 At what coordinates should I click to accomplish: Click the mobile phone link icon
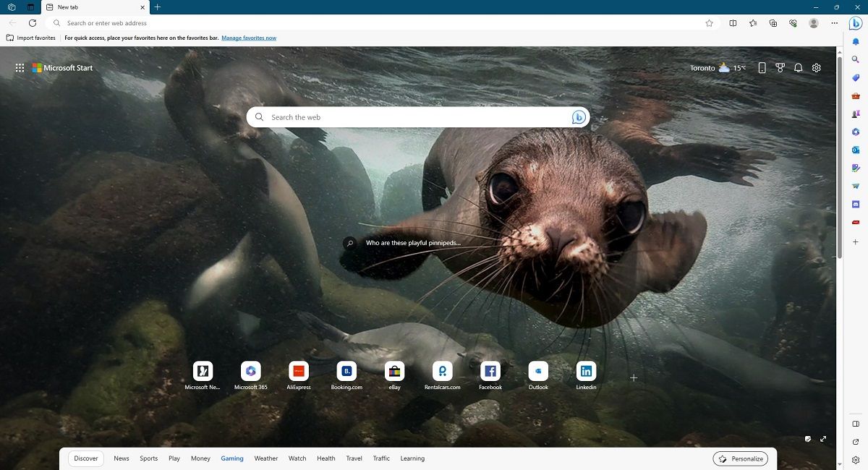pos(762,67)
